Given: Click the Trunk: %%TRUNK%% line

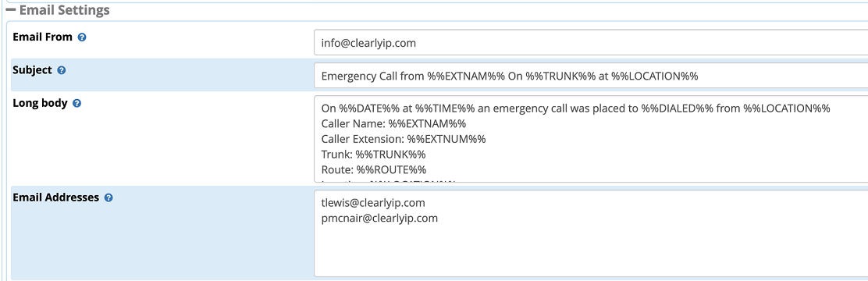Looking at the screenshot, I should (x=373, y=155).
